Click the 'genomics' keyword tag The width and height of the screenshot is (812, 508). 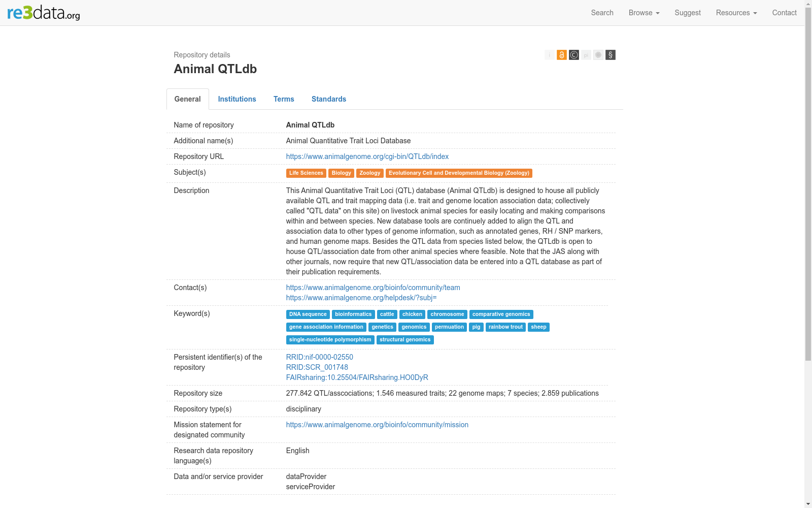[x=414, y=327]
